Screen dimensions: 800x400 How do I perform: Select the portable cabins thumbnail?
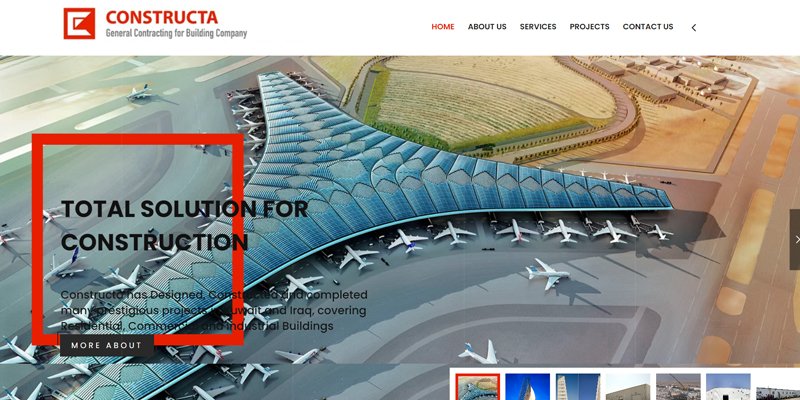tap(778, 387)
